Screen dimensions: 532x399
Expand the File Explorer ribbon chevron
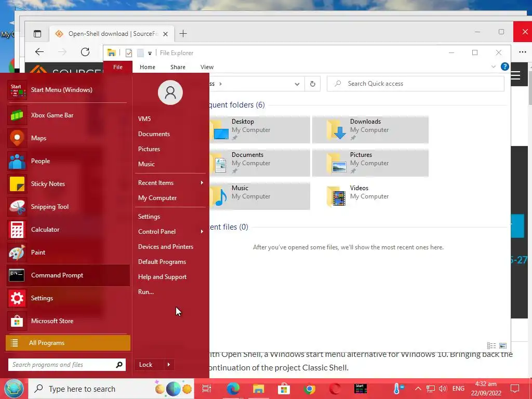pyautogui.click(x=494, y=67)
